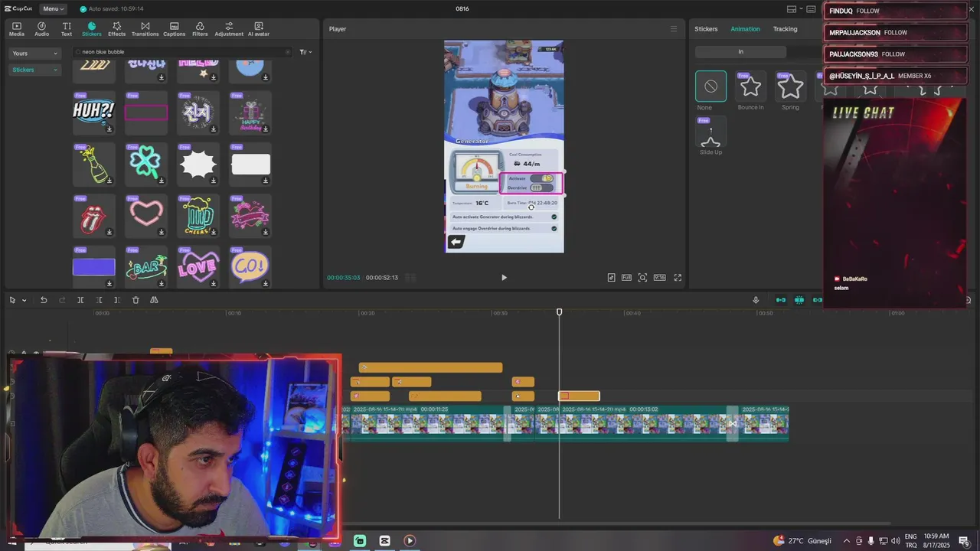Switch to the Stickers inspector tab
Viewport: 980px width, 551px height.
pyautogui.click(x=706, y=29)
